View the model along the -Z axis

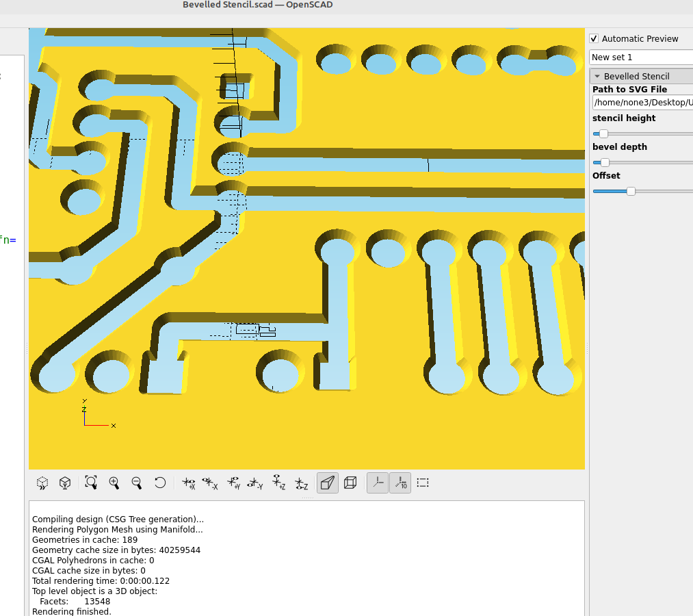[302, 483]
